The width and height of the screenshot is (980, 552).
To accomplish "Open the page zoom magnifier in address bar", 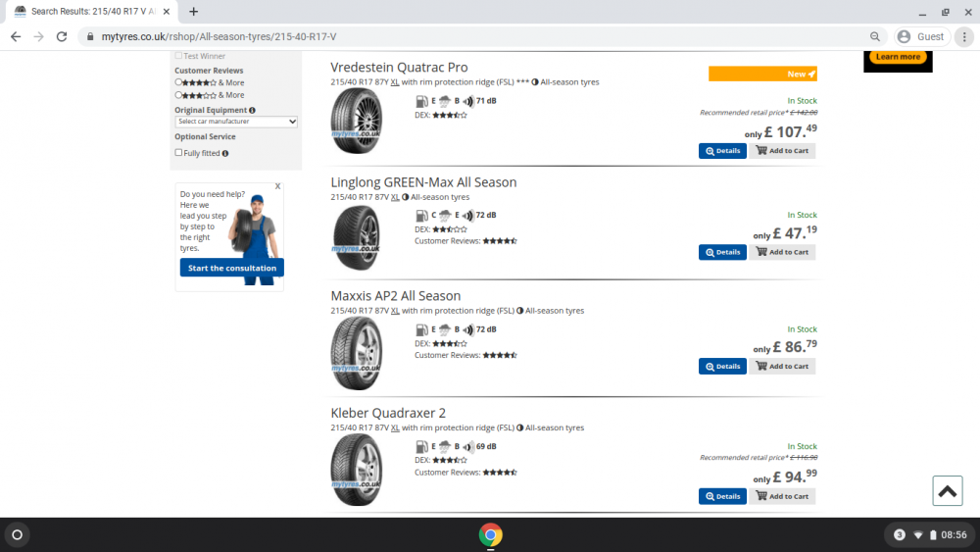I will [x=875, y=37].
